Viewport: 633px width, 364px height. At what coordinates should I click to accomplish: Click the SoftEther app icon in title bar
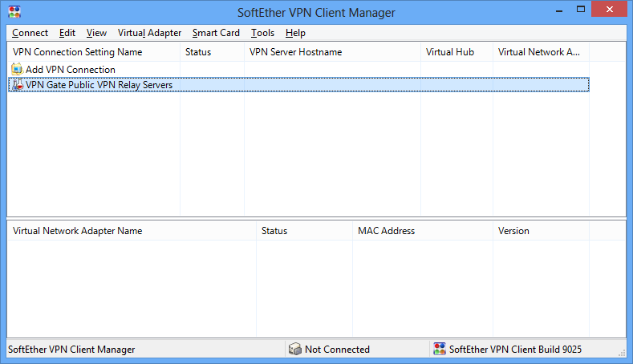tap(14, 13)
